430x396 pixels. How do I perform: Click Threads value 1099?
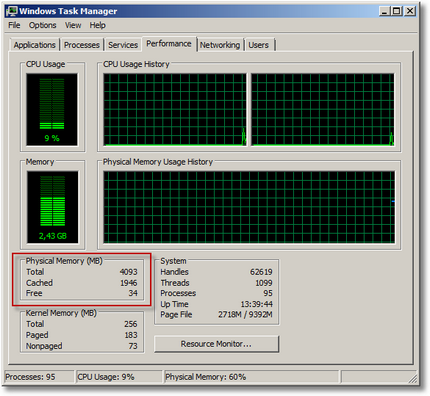264,283
